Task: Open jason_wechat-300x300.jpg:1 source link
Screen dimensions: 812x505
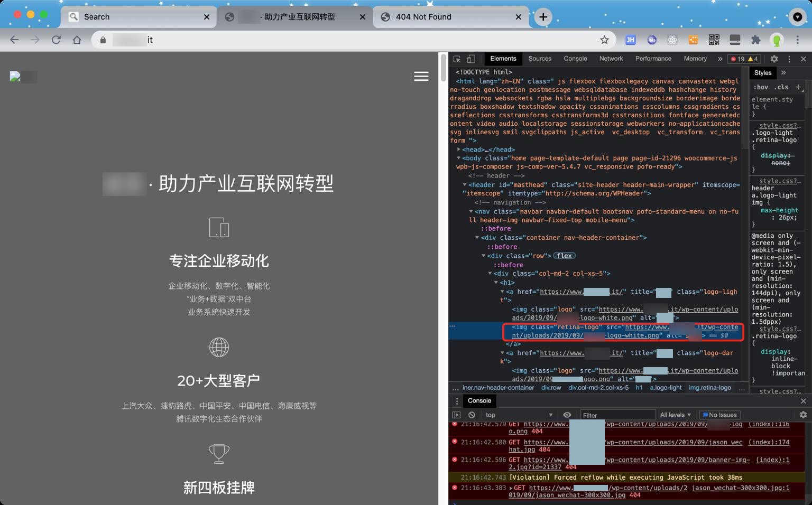Action: pos(740,488)
